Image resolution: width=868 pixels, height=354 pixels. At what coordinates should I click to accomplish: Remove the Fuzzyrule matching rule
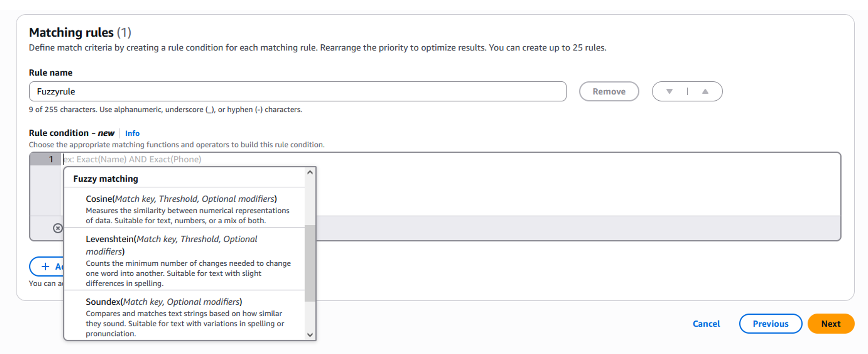point(609,91)
